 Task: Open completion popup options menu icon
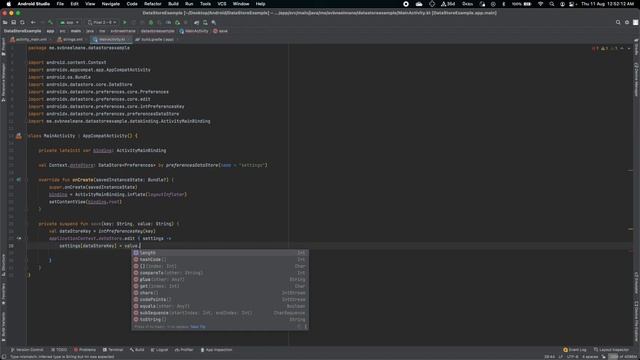[x=305, y=327]
